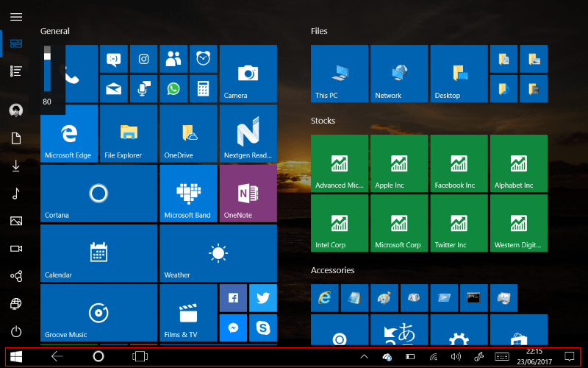Open Films & TV tile

(x=189, y=313)
